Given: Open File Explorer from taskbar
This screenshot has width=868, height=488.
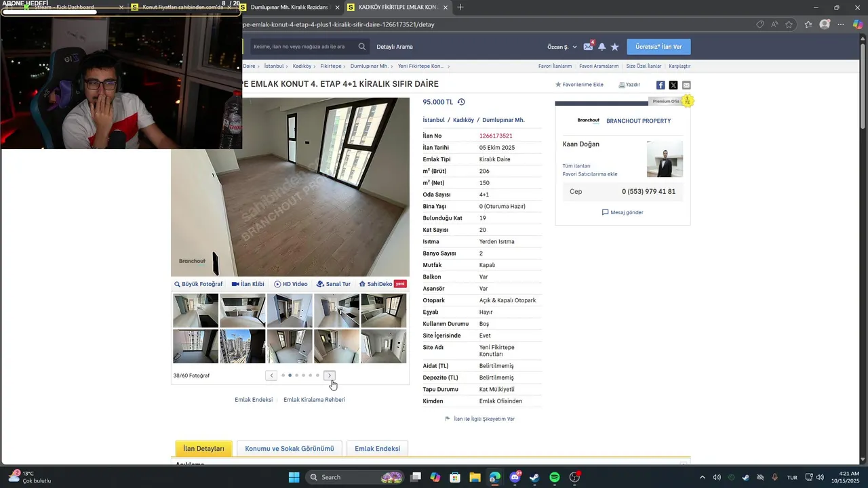Looking at the screenshot, I should tap(475, 477).
